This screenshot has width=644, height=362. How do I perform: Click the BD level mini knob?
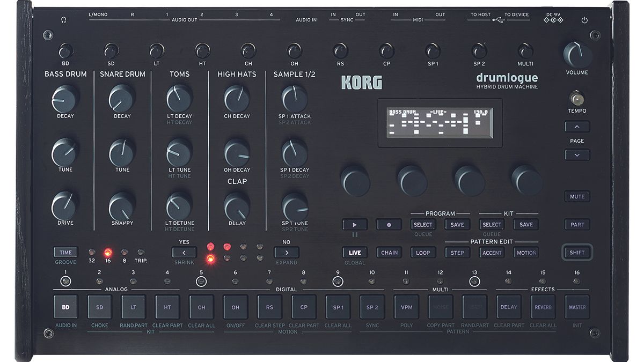click(x=65, y=51)
